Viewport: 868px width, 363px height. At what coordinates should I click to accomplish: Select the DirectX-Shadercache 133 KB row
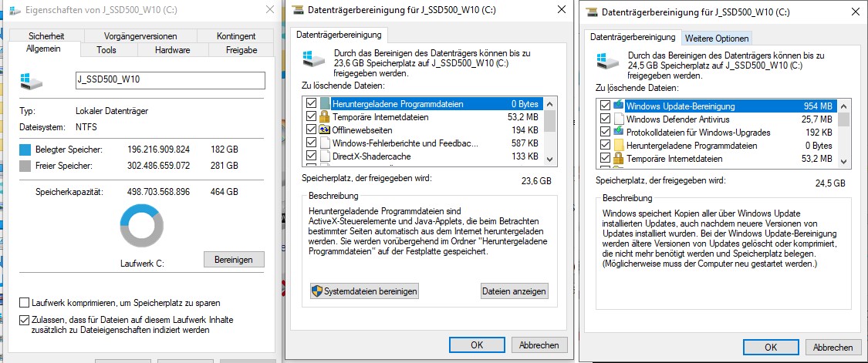[x=423, y=156]
